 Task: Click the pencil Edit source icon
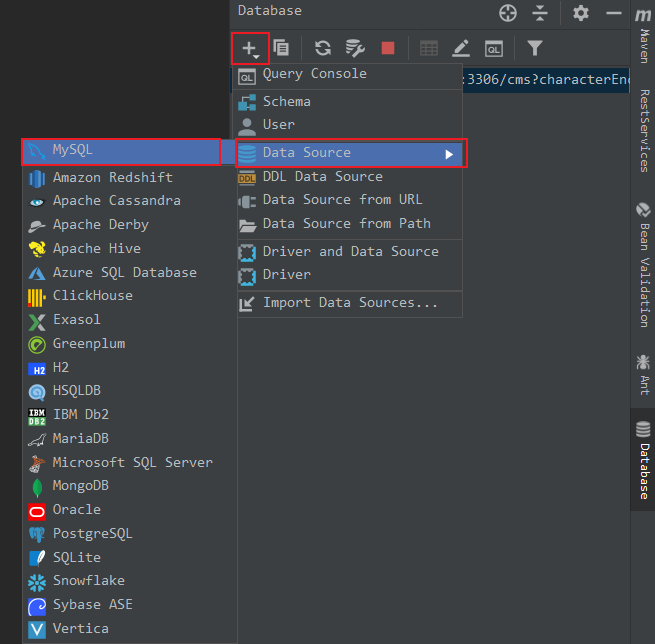pyautogui.click(x=461, y=48)
